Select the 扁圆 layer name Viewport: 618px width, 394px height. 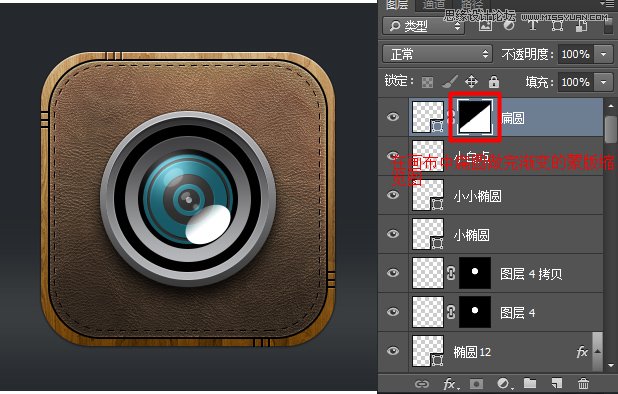(x=513, y=117)
